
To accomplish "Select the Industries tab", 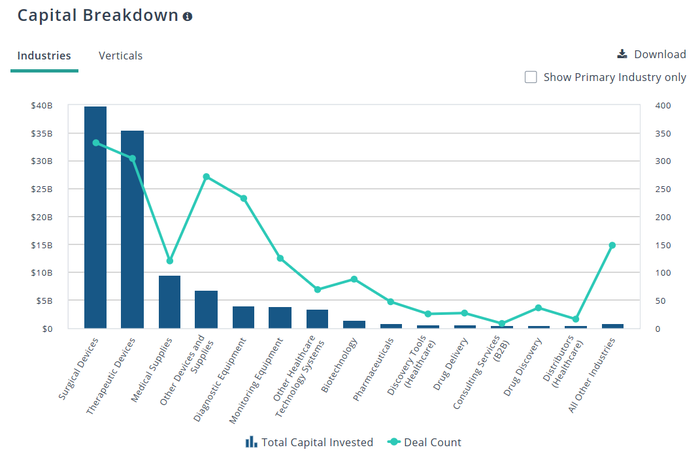I will [44, 56].
